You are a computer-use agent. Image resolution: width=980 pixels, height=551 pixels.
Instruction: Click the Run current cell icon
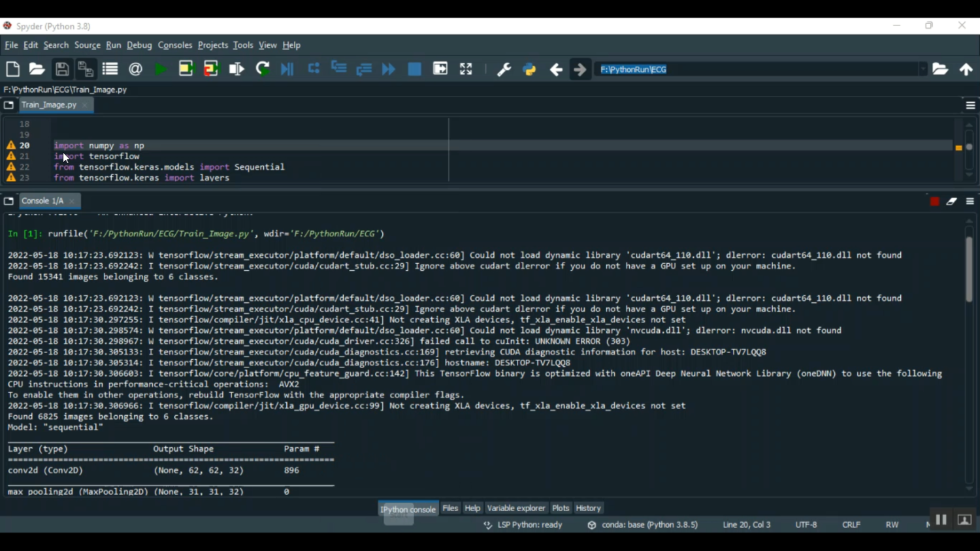(186, 69)
